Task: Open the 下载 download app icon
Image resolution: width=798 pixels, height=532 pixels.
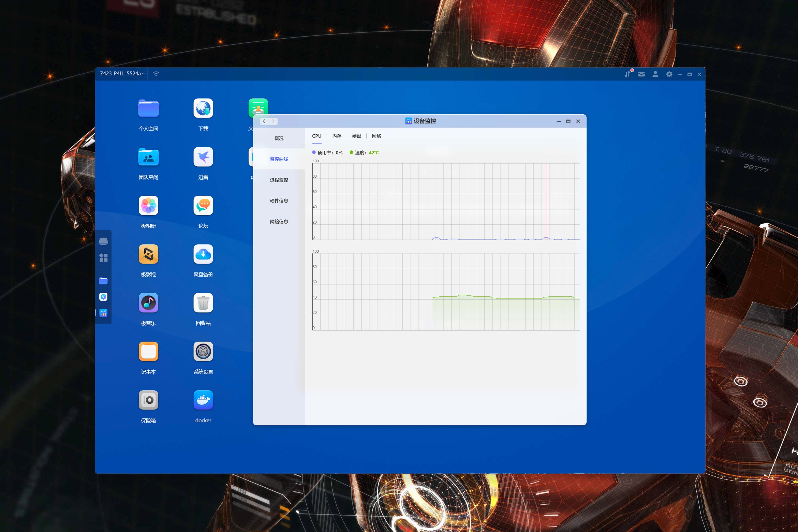Action: point(203,108)
